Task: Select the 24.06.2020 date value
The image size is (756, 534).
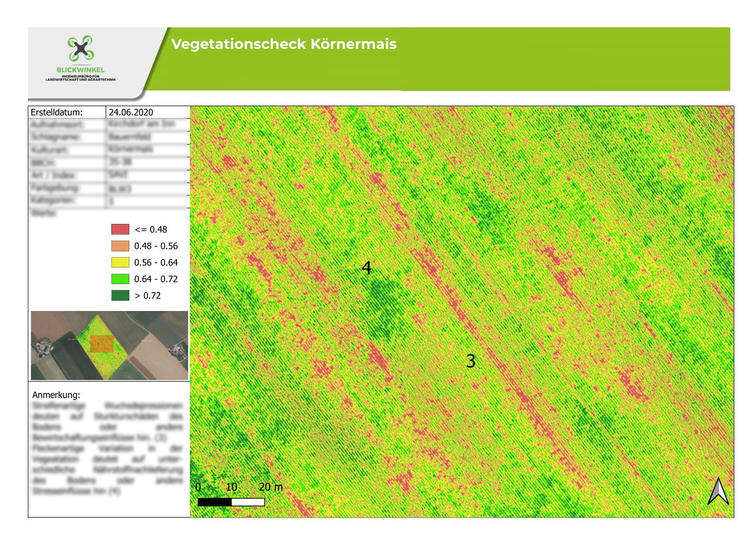Action: 131,113
